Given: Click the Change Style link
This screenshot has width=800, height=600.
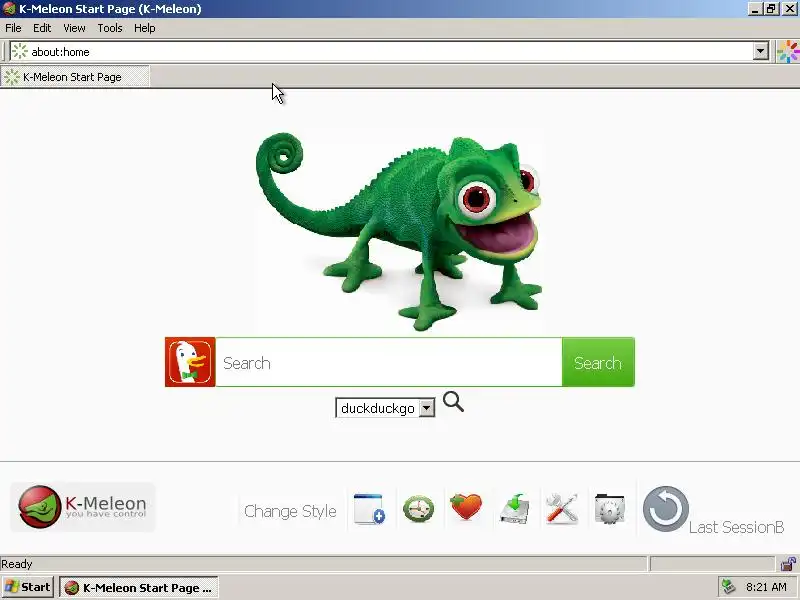Looking at the screenshot, I should point(290,511).
